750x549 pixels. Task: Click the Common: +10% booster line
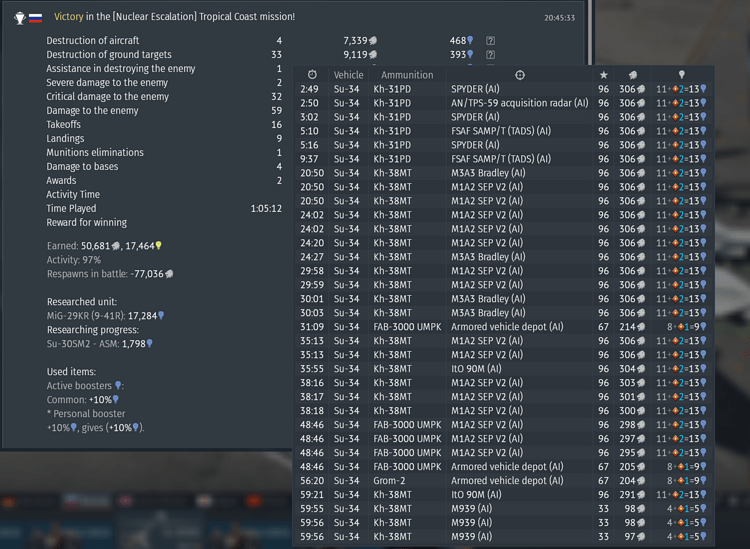(x=82, y=399)
